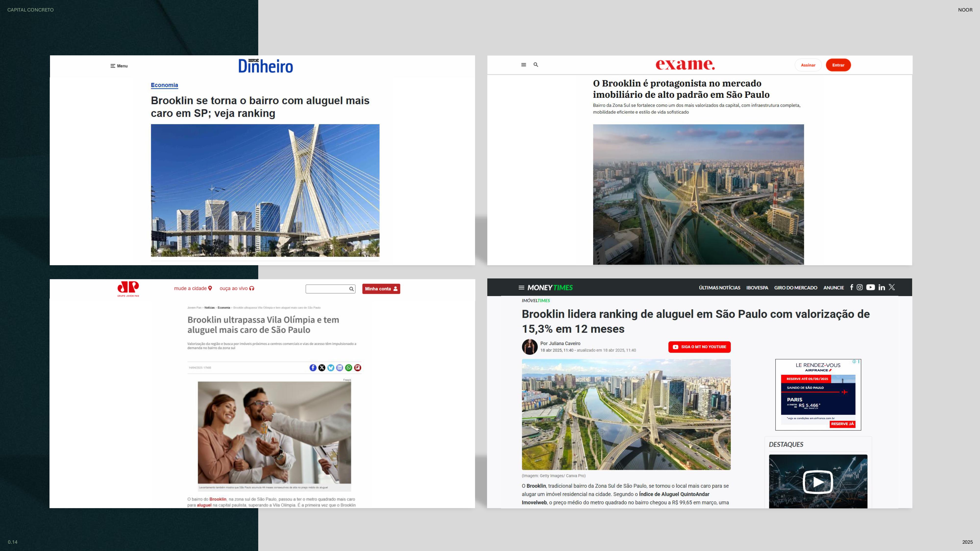Focus the Jovem Pan search field
Viewport: 980px width, 551px height.
coord(327,289)
